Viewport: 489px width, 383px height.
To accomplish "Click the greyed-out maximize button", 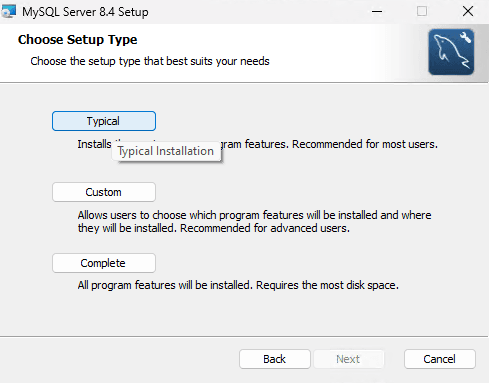I will (422, 12).
